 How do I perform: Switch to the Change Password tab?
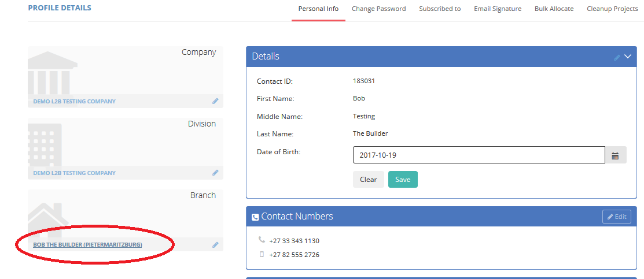[x=378, y=9]
